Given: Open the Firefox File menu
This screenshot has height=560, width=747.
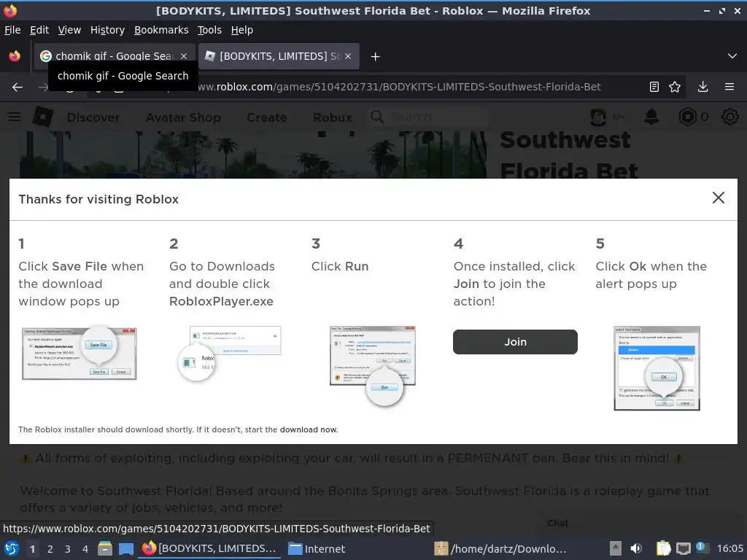Looking at the screenshot, I should pyautogui.click(x=12, y=30).
